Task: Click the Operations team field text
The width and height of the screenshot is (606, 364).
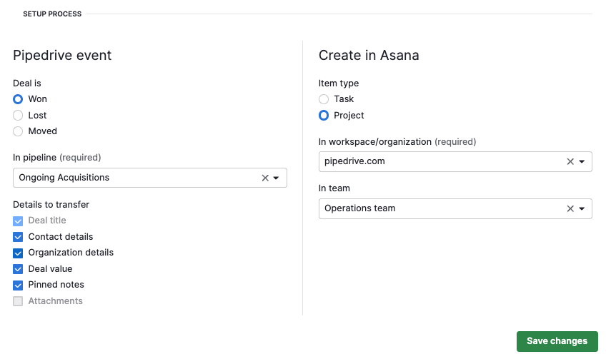Action: [360, 209]
